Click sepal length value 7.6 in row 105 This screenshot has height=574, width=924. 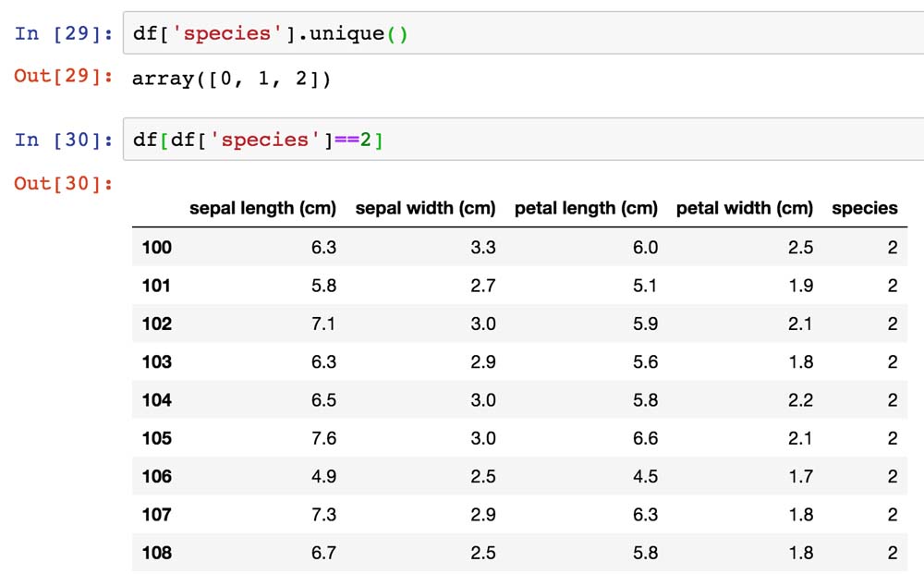pyautogui.click(x=323, y=438)
